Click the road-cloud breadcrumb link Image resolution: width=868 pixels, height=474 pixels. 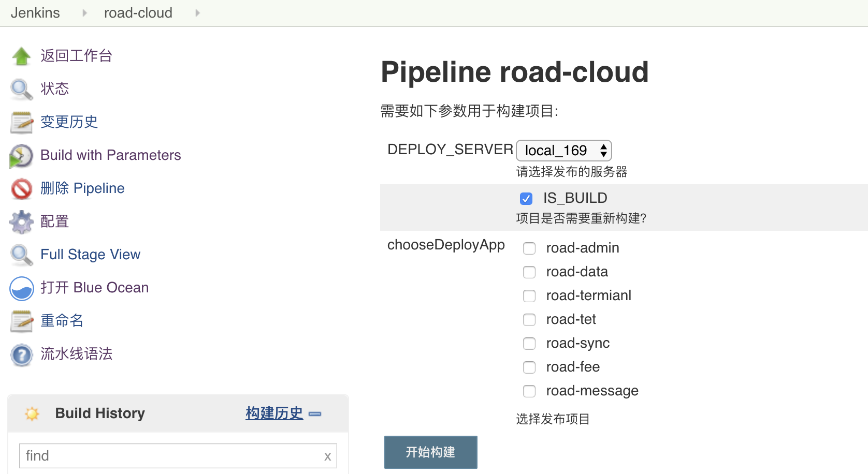point(138,13)
